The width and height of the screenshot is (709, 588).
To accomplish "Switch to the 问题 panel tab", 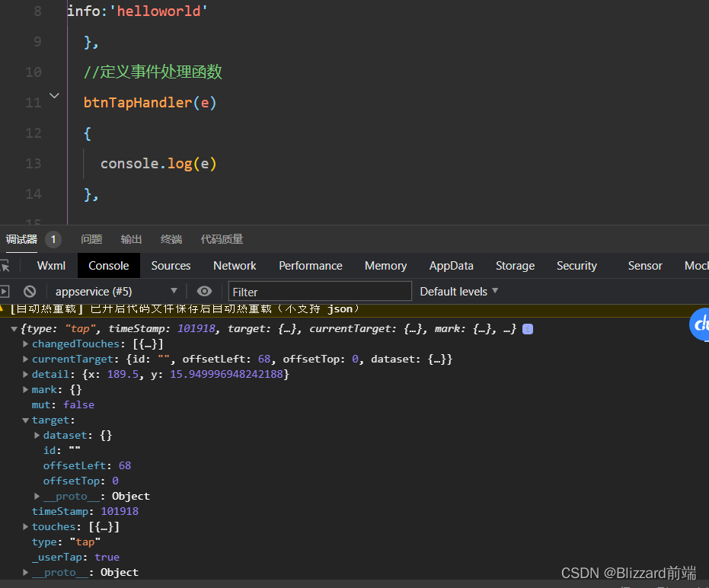I will [x=91, y=239].
